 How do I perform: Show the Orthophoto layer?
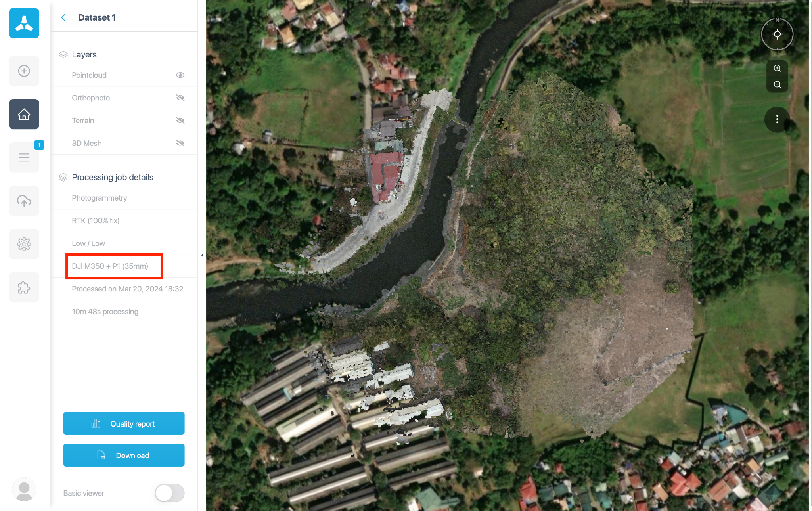pyautogui.click(x=180, y=98)
